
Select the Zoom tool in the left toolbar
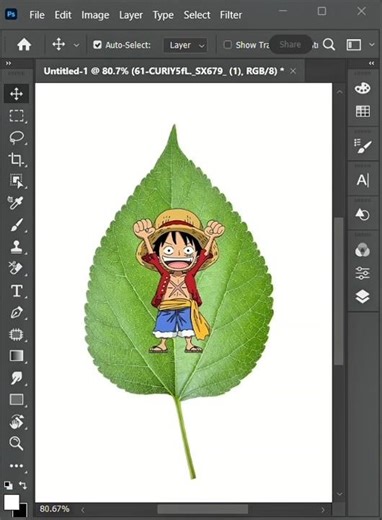(16, 443)
